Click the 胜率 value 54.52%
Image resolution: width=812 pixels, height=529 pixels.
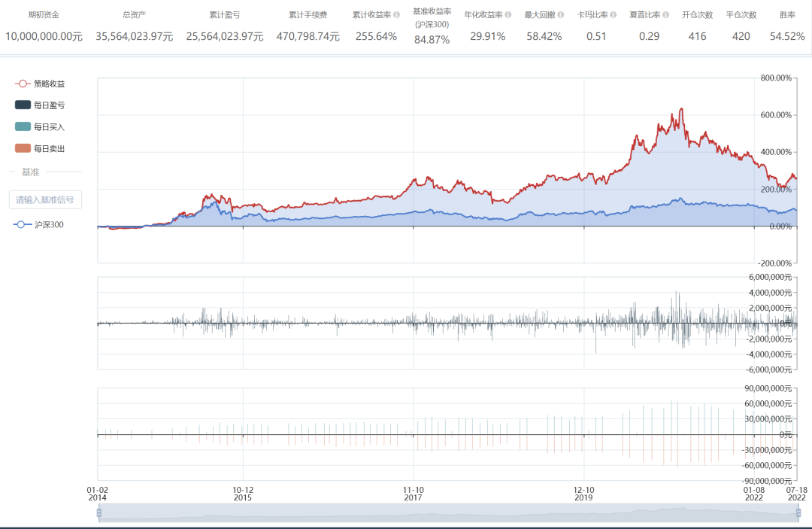point(787,36)
